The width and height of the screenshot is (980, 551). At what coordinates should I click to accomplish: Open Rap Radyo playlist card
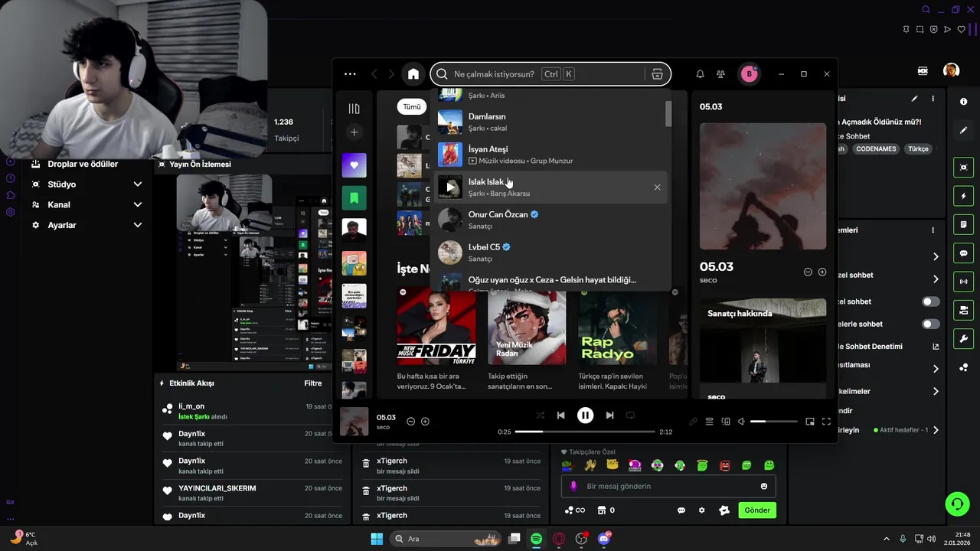[x=618, y=339]
